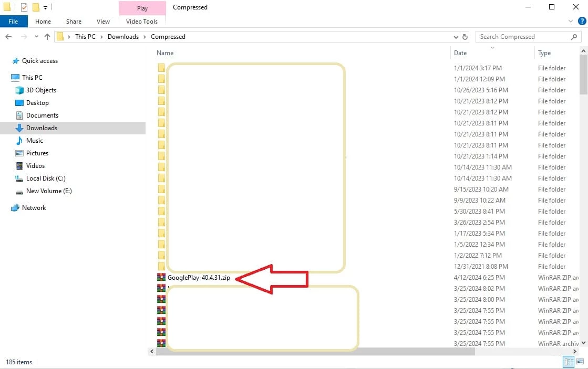Select the GooglePlay-40.4.31.zip file
588x369 pixels.
point(199,278)
